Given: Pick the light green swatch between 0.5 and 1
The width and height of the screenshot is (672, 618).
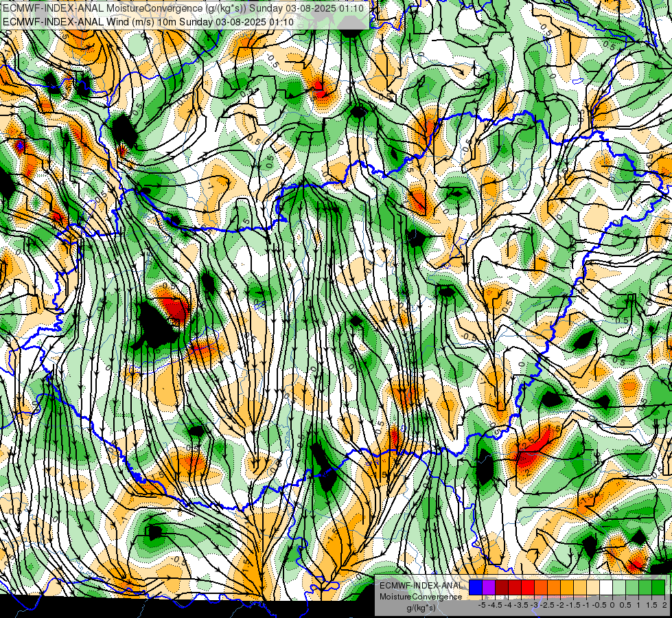Looking at the screenshot, I should click(x=632, y=587).
